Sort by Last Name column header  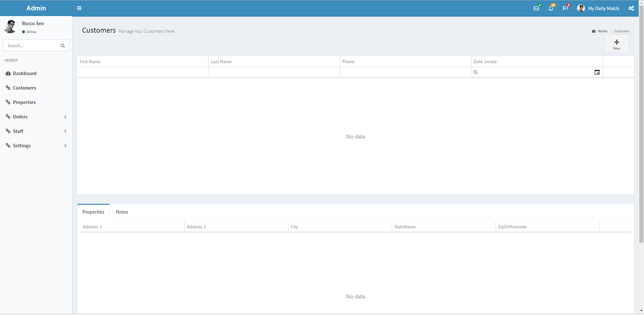tap(274, 61)
